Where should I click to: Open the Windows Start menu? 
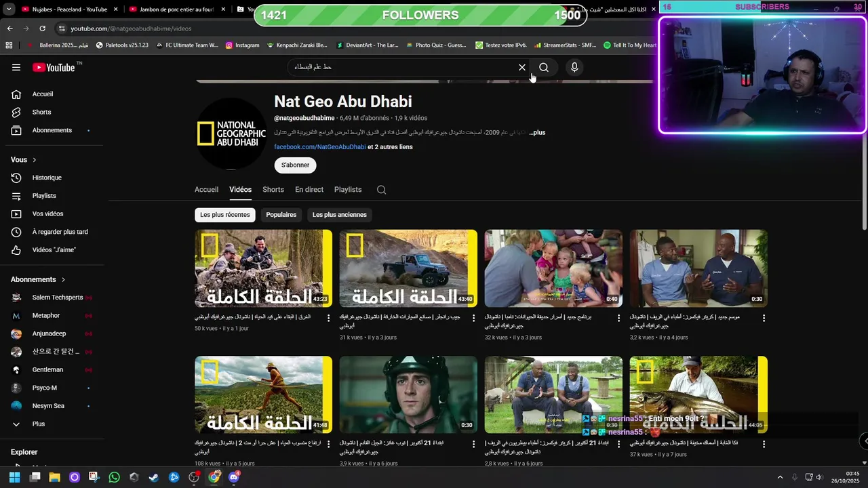tap(14, 477)
